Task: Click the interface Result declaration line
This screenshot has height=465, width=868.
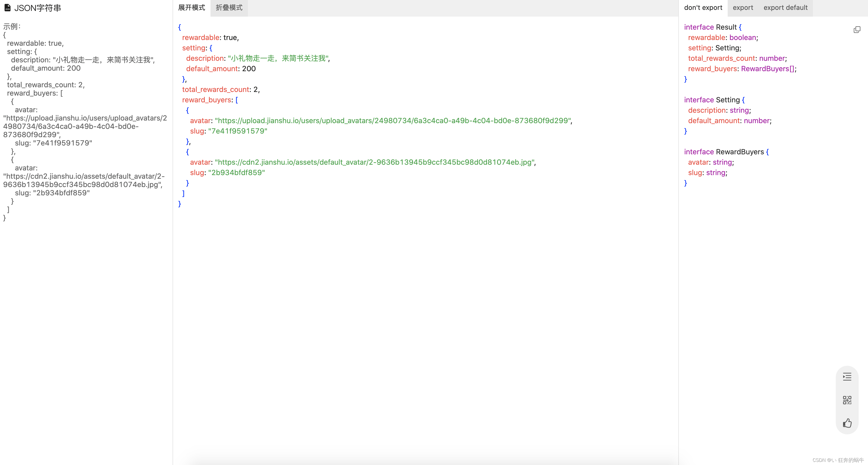Action: (712, 27)
